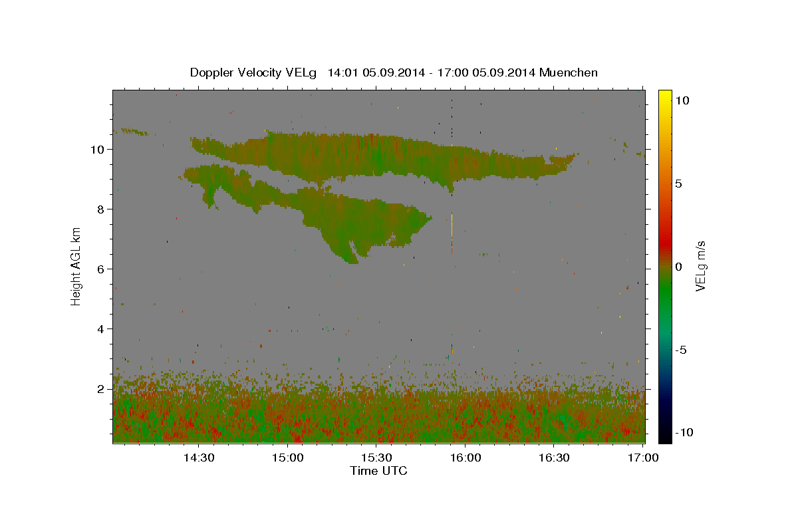The height and width of the screenshot is (532, 798).
Task: Click the plot title 'Doppler Velocity VELg'
Action: tap(254, 72)
